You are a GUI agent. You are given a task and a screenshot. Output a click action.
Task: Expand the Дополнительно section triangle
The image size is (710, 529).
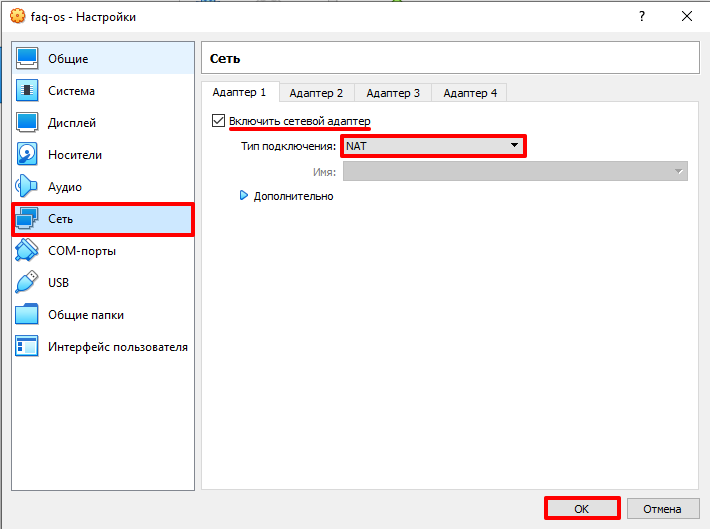[x=244, y=195]
